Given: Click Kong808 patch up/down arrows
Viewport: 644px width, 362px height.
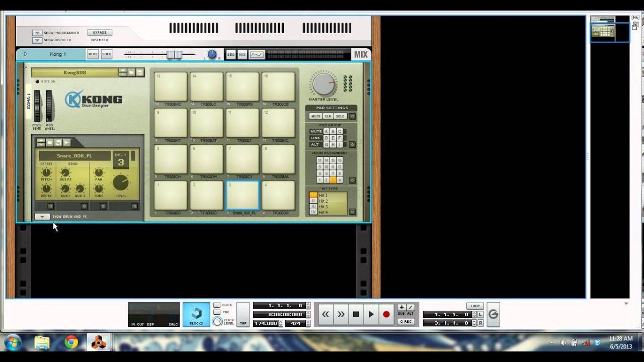Looking at the screenshot, I should pyautogui.click(x=123, y=72).
